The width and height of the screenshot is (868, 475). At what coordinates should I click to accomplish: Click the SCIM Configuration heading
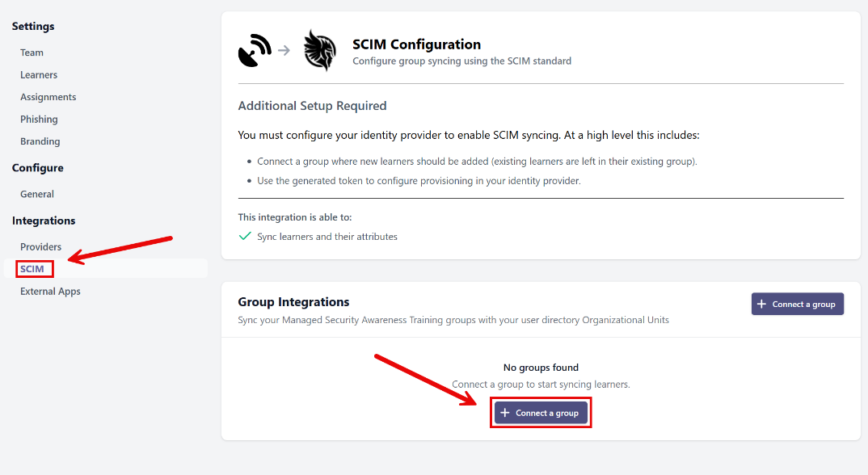click(x=415, y=44)
